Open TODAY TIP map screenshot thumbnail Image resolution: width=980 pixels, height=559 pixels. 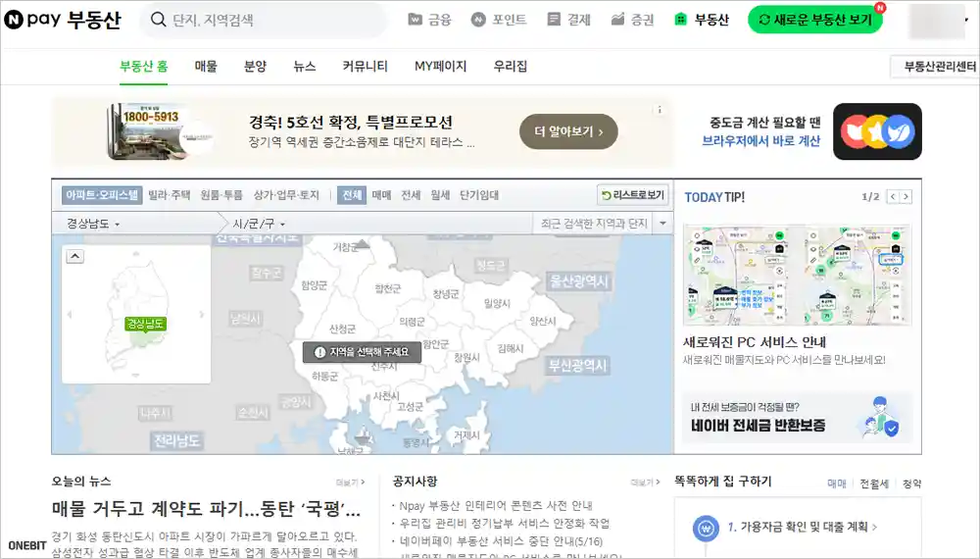(797, 276)
